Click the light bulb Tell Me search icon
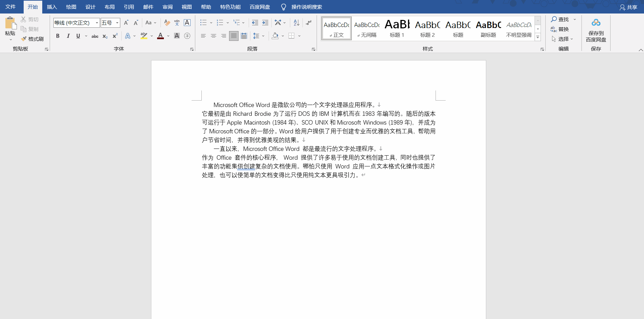This screenshot has height=319, width=644. [x=283, y=7]
